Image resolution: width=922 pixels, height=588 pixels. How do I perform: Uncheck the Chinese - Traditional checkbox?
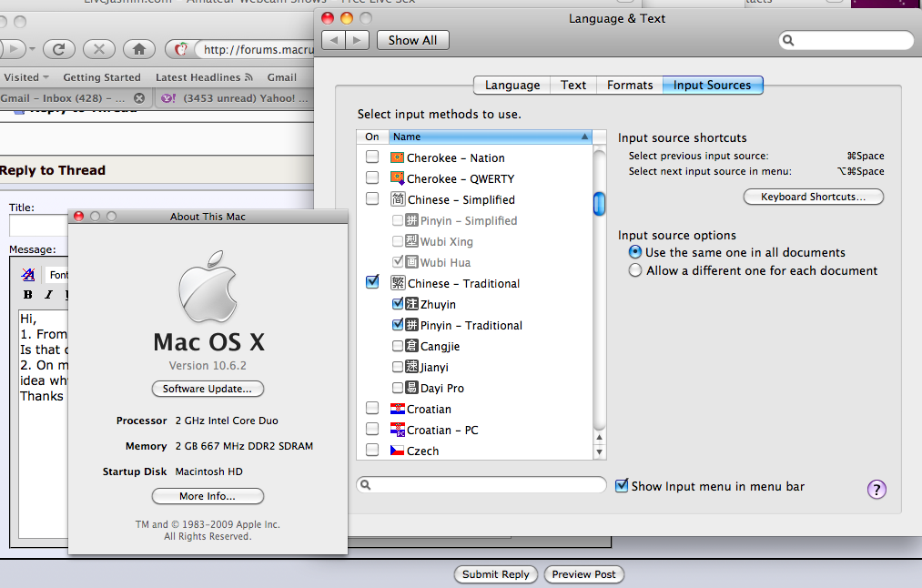(372, 281)
